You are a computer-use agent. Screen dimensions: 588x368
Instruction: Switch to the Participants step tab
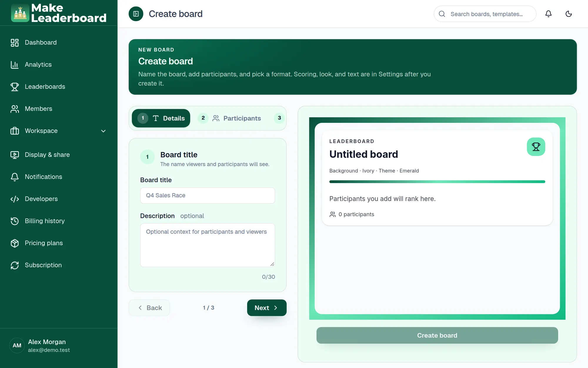(230, 118)
